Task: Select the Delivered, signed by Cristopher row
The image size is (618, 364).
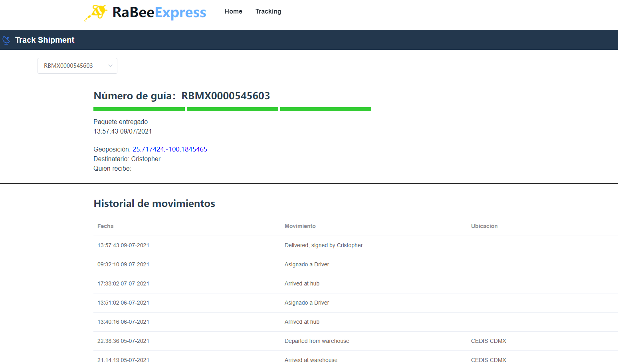Action: (x=323, y=245)
